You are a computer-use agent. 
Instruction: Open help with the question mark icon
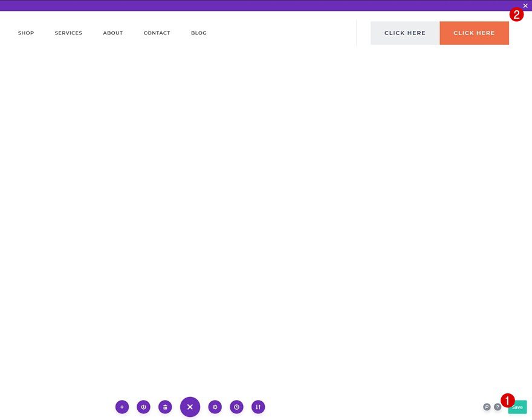pyautogui.click(x=498, y=407)
